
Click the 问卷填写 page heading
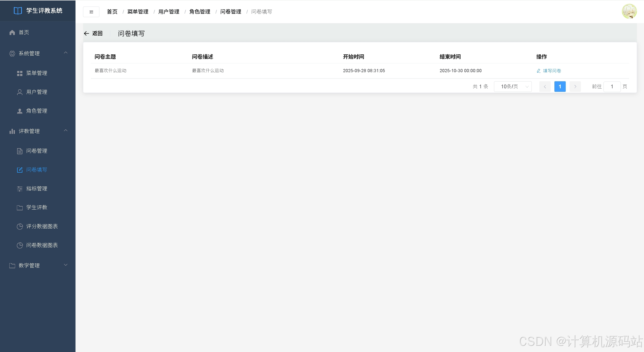click(131, 33)
